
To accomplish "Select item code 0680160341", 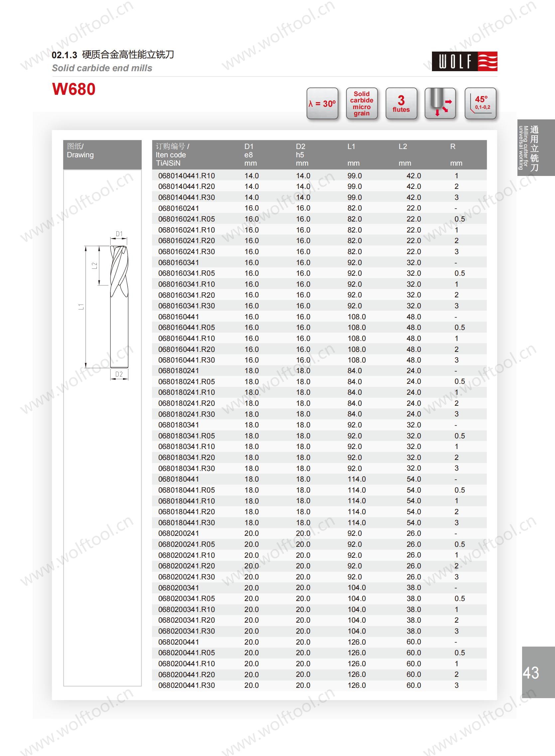I will pyautogui.click(x=178, y=262).
